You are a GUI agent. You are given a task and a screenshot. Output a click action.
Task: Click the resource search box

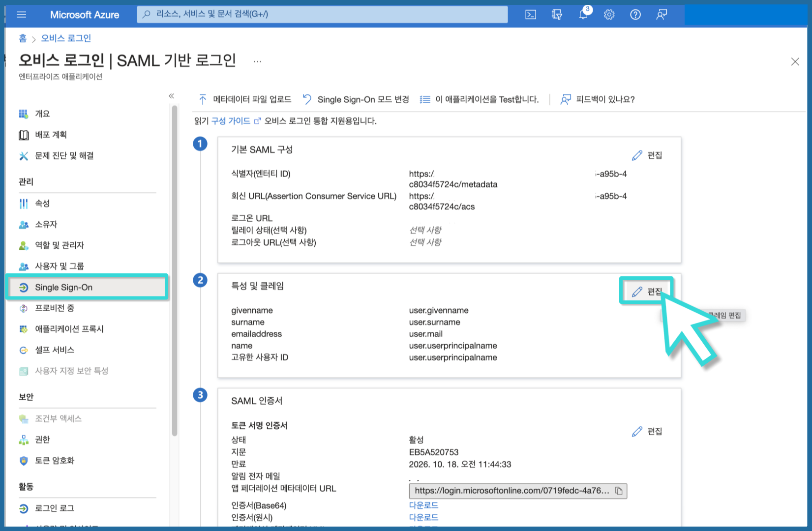point(322,14)
